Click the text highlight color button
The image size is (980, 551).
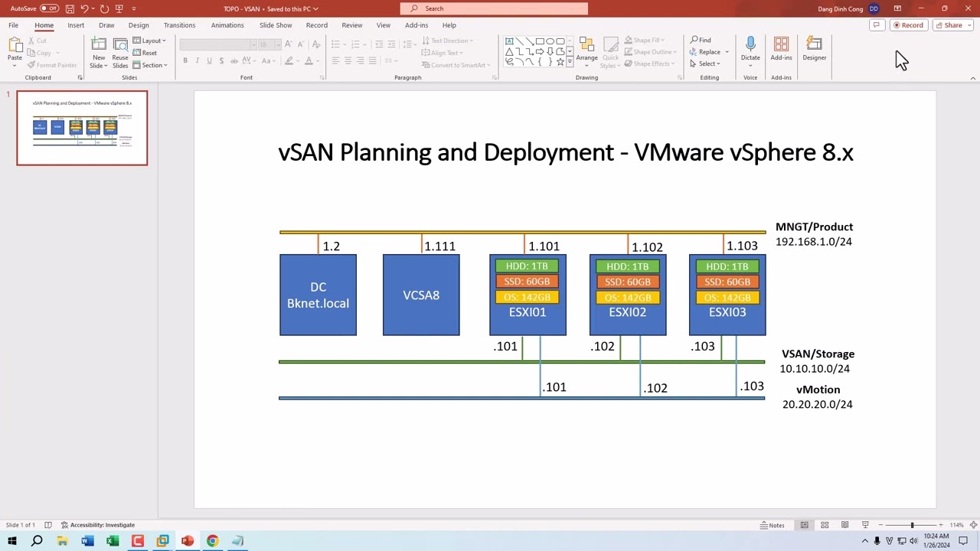289,61
